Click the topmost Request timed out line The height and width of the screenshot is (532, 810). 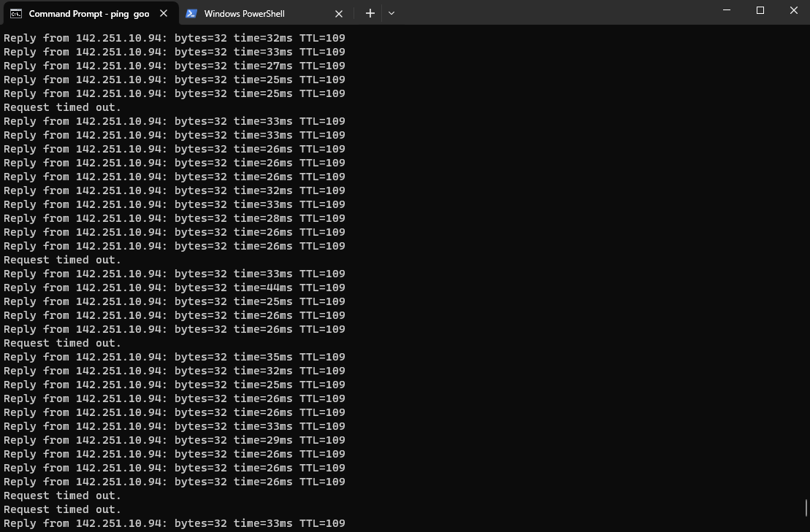tap(63, 107)
